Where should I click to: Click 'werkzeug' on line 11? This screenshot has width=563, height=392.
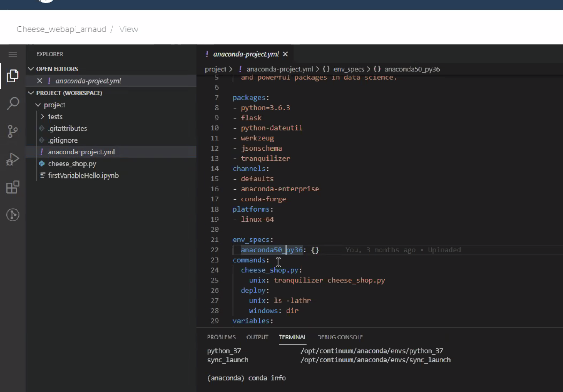(x=257, y=138)
